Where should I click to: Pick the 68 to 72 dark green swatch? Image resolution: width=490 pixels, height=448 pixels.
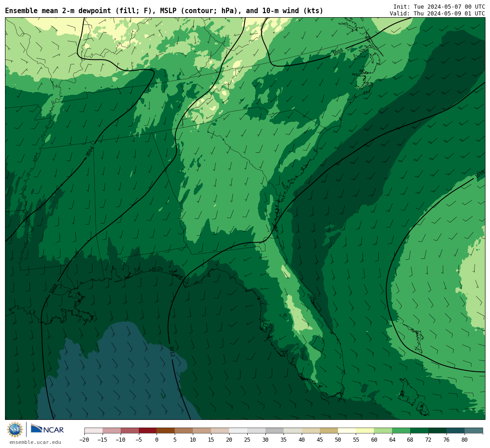pyautogui.click(x=420, y=431)
